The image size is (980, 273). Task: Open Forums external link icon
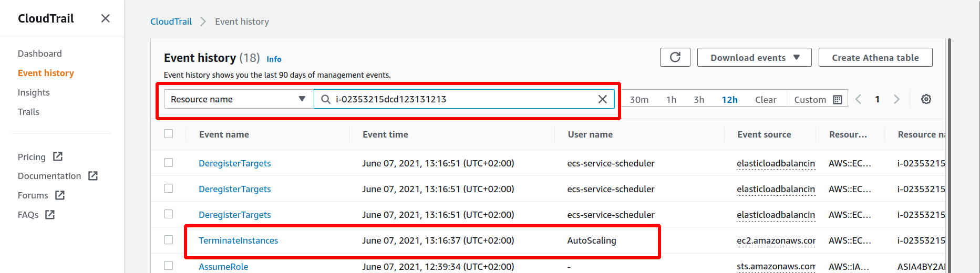tap(60, 195)
